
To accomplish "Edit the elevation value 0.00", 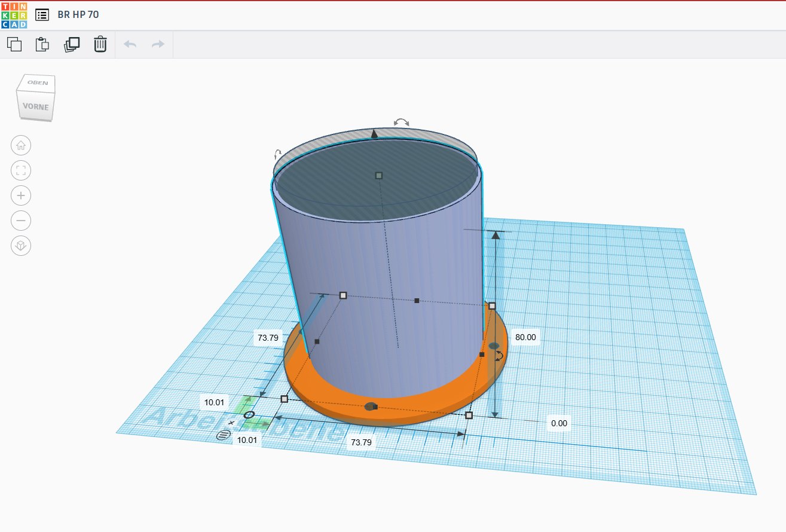I will coord(559,423).
